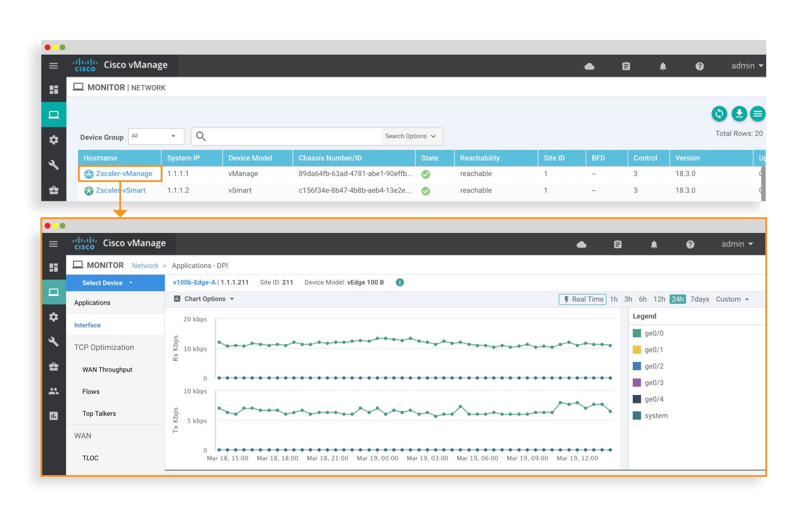Image resolution: width=812 pixels, height=524 pixels.
Task: Select the 1h time range
Action: tap(614, 299)
